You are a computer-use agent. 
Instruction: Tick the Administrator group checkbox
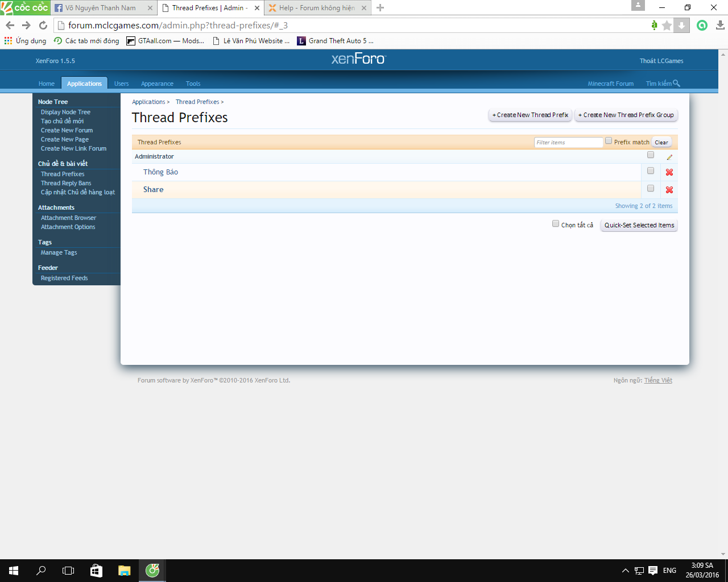pos(651,155)
